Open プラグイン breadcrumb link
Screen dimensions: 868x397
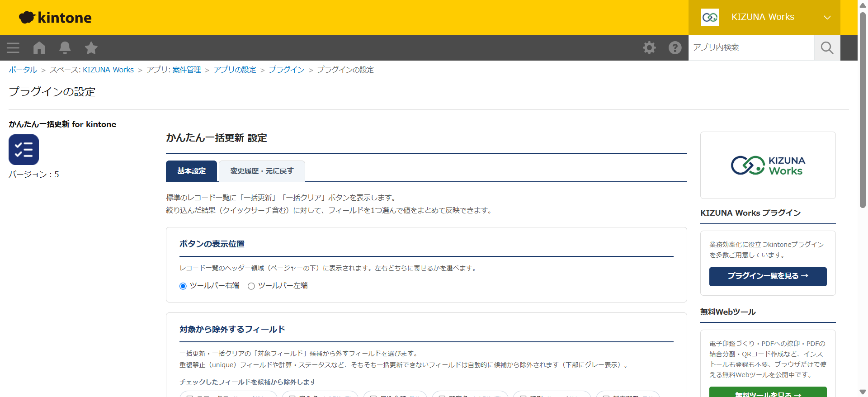[x=287, y=70]
